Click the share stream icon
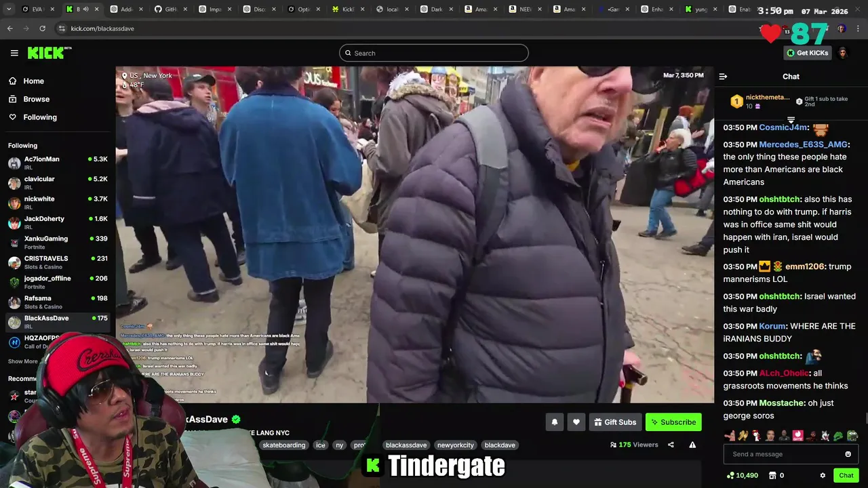Viewport: 868px width, 488px height. click(671, 445)
